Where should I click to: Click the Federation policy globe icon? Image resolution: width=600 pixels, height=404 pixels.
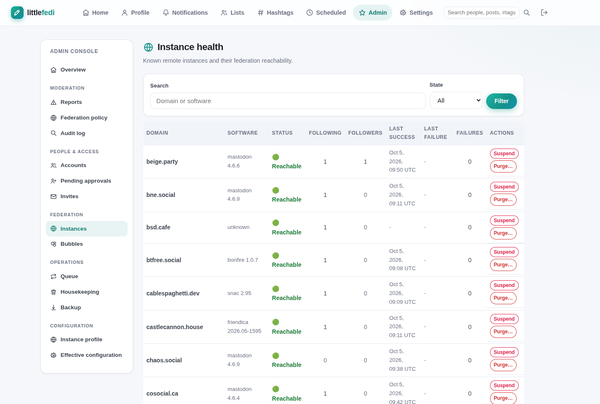pyautogui.click(x=54, y=118)
